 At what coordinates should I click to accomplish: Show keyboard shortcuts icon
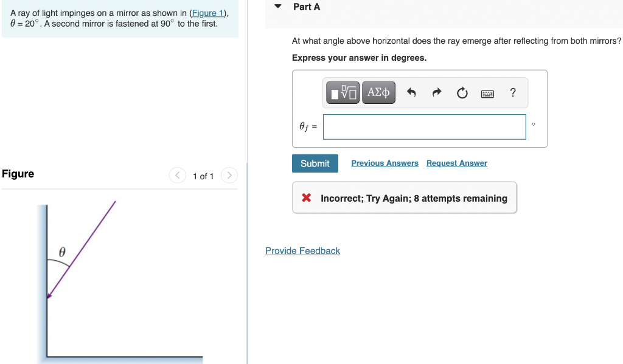click(487, 94)
